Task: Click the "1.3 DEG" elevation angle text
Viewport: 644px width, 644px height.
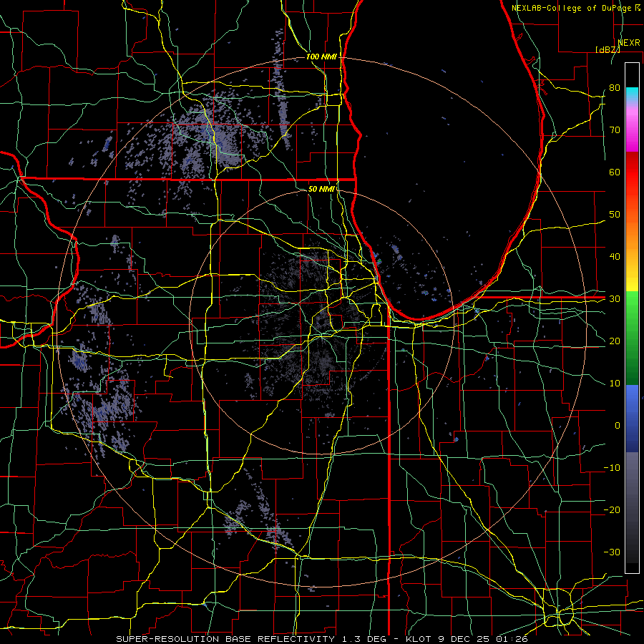Action: (365, 639)
